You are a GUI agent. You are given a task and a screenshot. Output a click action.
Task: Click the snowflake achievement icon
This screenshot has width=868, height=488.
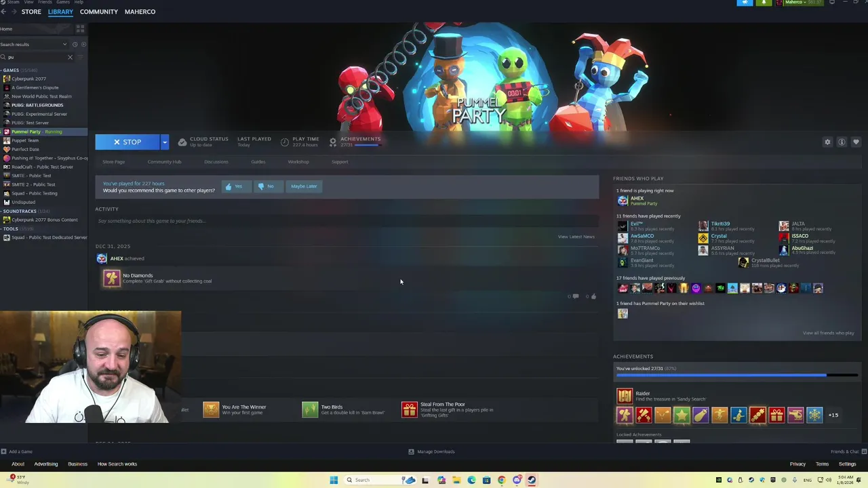click(x=814, y=415)
